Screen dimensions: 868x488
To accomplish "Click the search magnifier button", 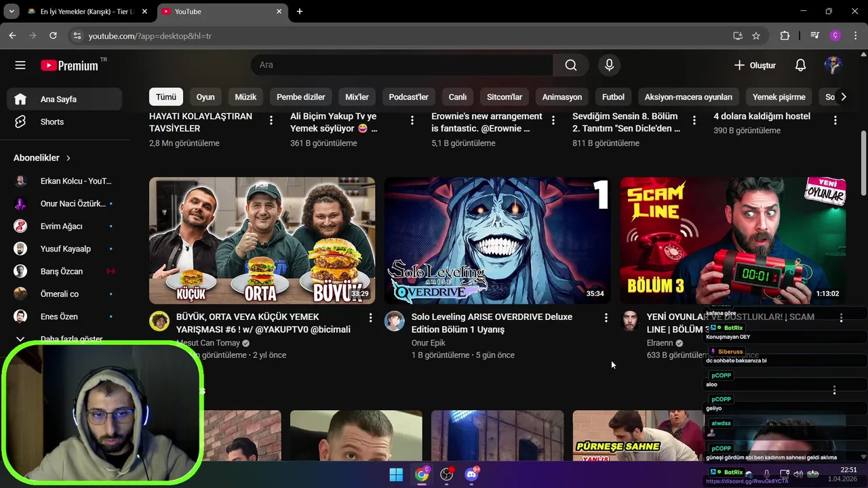I will [571, 65].
